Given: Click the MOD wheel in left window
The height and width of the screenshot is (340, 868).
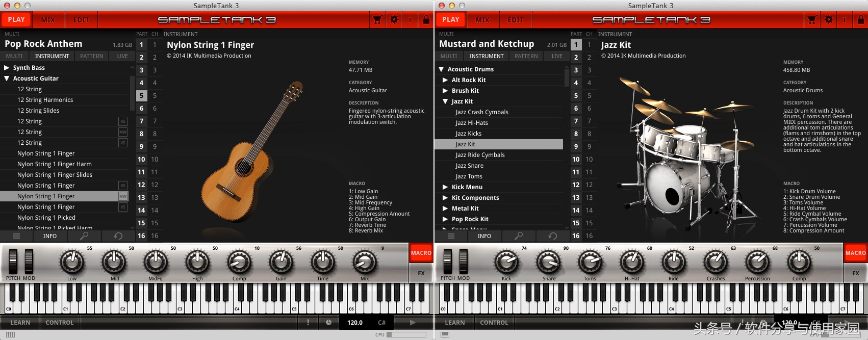Looking at the screenshot, I should tap(29, 261).
